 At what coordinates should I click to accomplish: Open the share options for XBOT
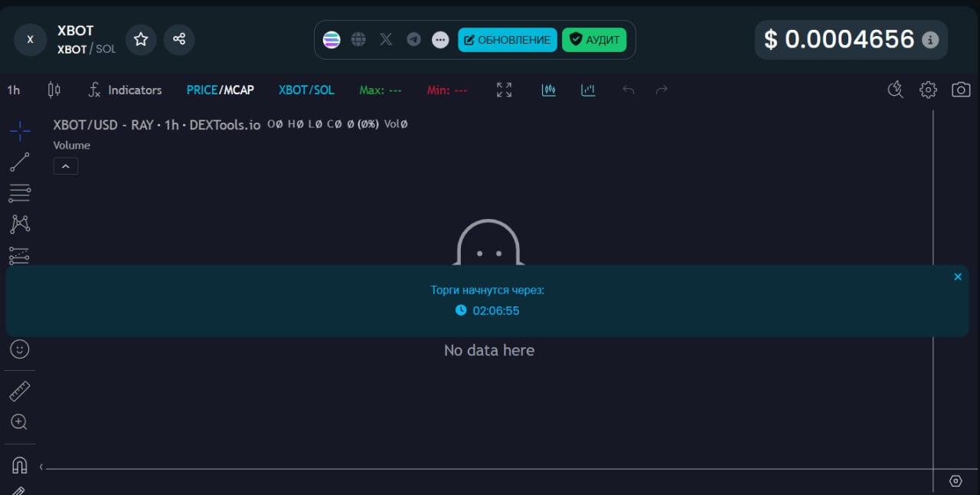point(179,39)
